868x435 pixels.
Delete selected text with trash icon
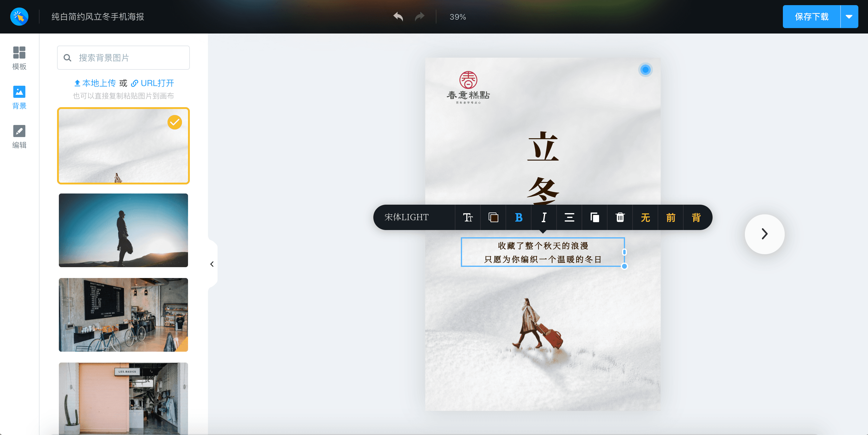[x=620, y=217]
